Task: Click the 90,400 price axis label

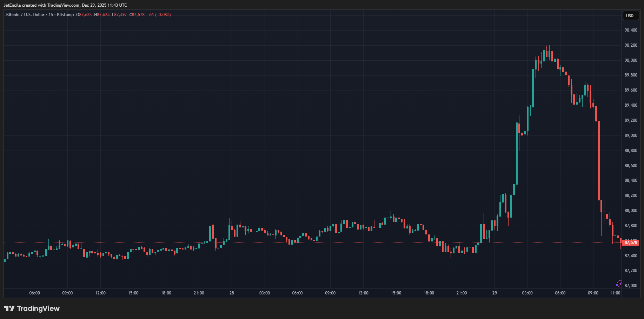Action: (x=631, y=30)
